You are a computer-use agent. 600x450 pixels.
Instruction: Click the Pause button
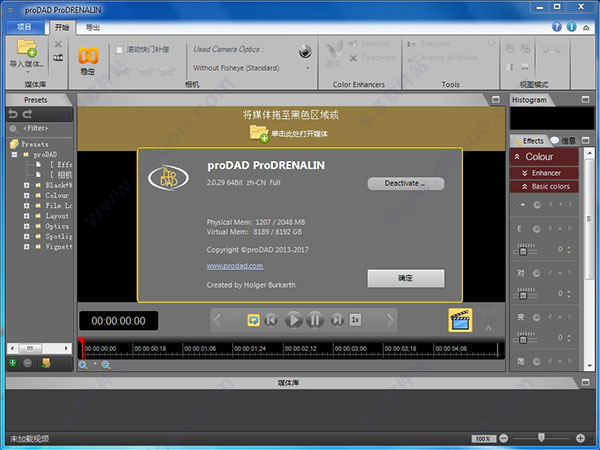(x=315, y=320)
